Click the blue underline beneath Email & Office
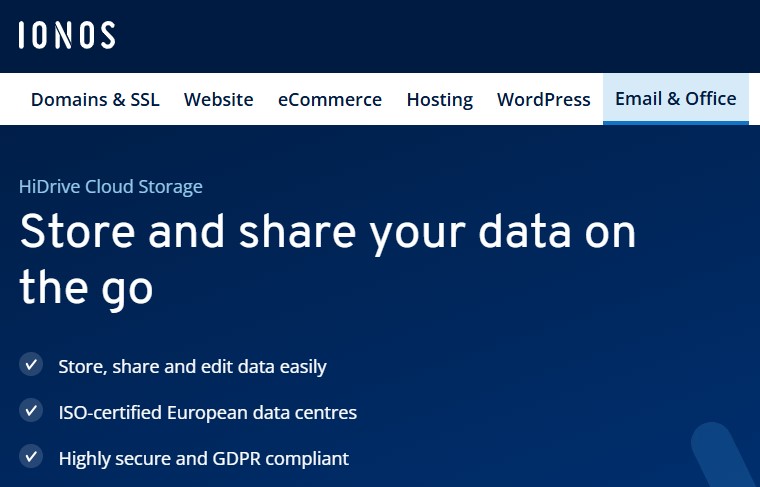 coord(675,123)
